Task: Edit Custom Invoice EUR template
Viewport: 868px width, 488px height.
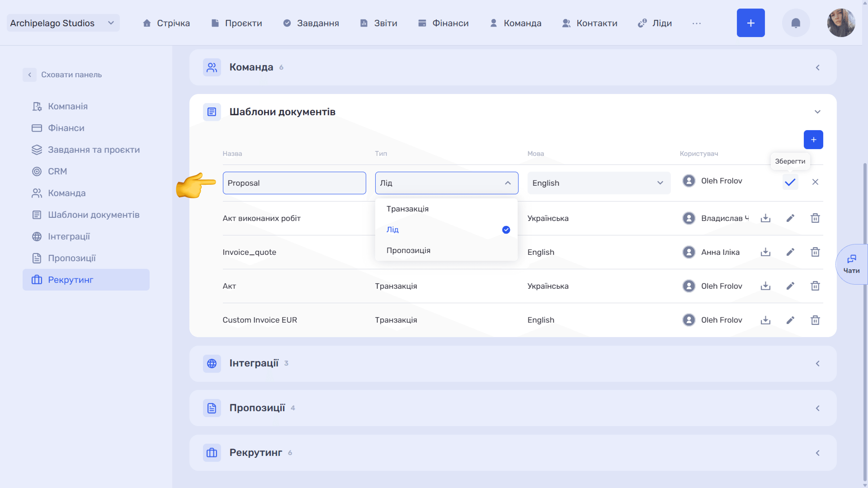Action: point(790,320)
